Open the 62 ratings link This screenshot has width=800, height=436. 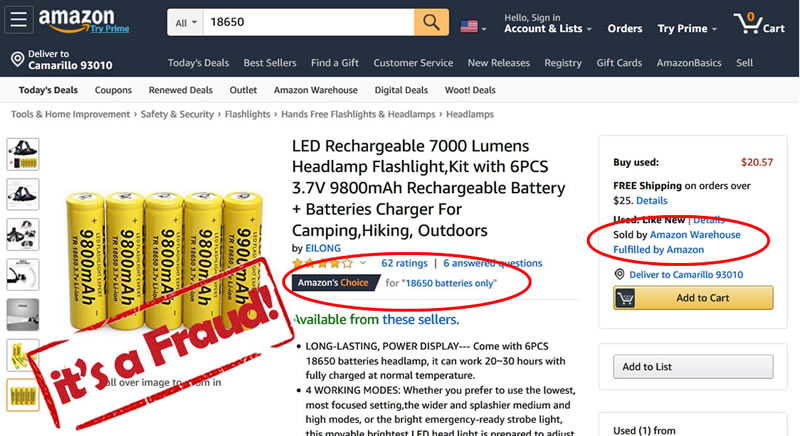coord(404,263)
